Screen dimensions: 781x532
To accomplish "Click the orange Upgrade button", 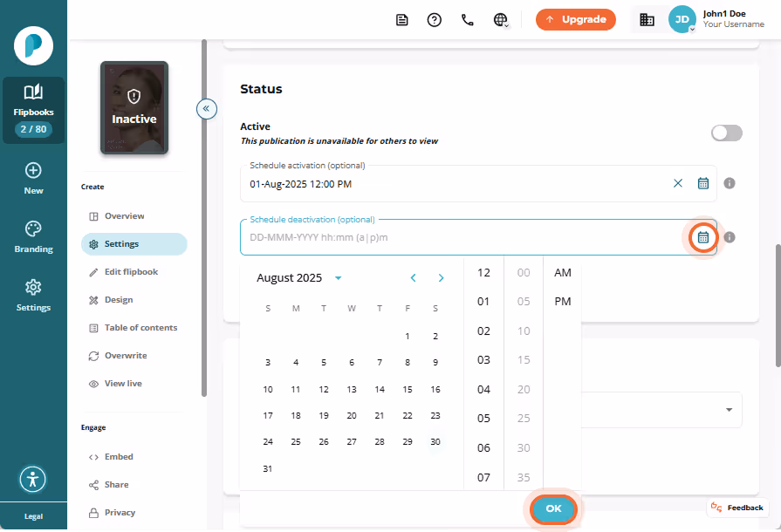I will (576, 19).
